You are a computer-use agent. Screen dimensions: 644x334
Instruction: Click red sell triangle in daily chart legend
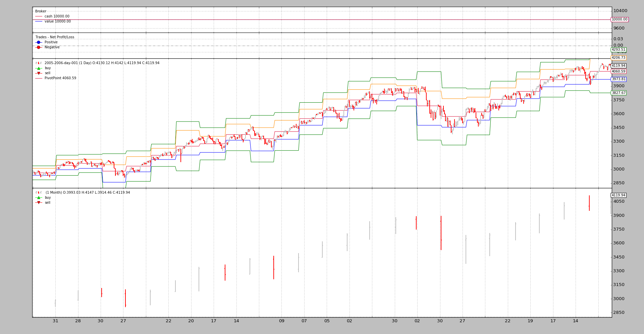tap(39, 73)
